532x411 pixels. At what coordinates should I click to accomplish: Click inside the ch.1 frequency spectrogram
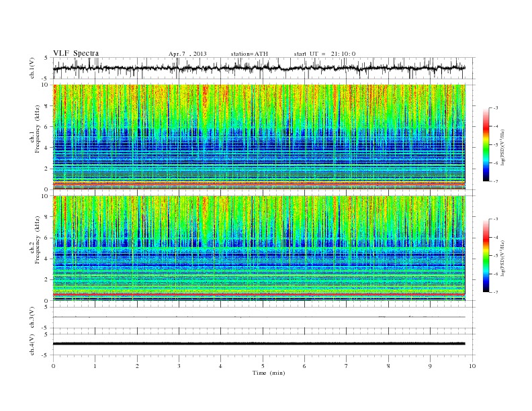pos(259,137)
